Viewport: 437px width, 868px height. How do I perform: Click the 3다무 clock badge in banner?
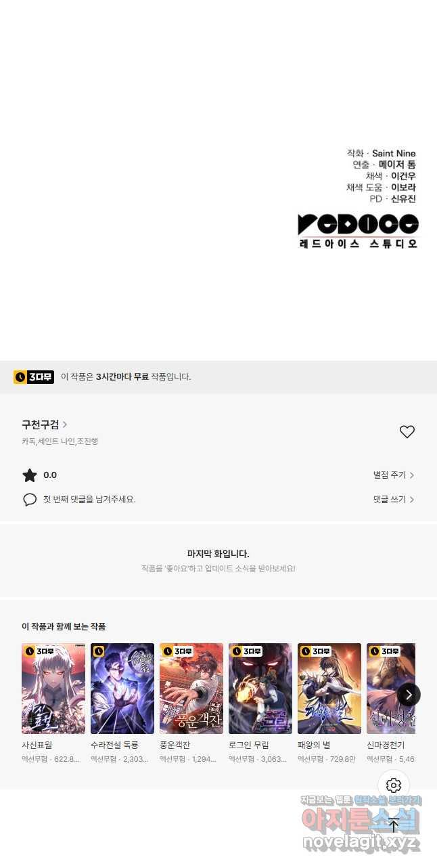click(x=34, y=377)
